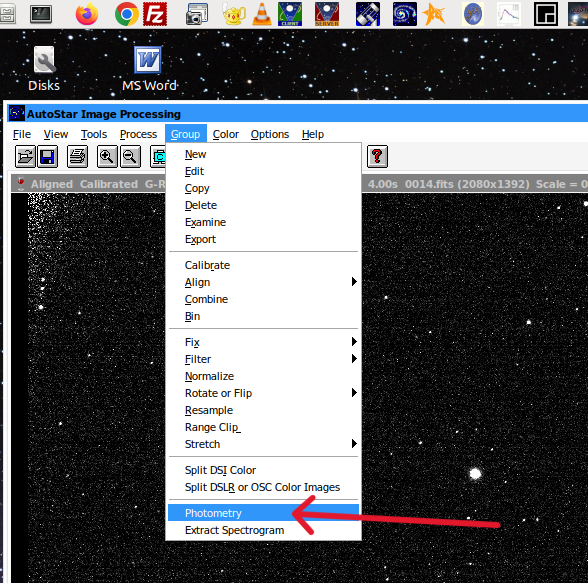Open the screenshot tool camera icon
Screen dimensions: 588x583
click(x=197, y=14)
